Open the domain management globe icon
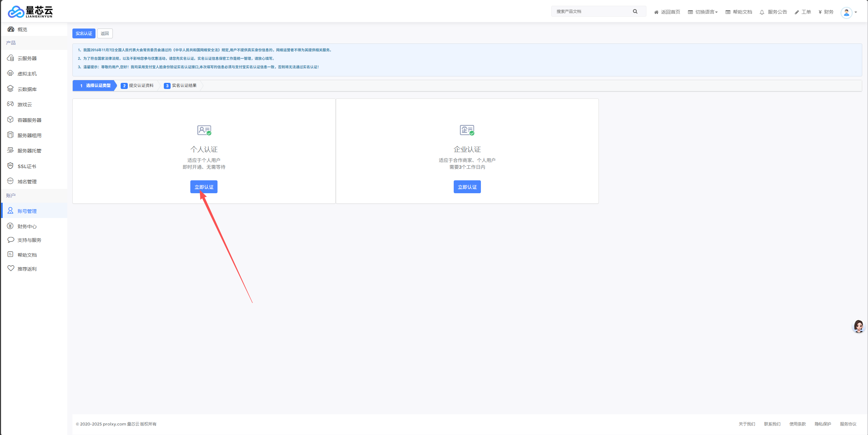 tap(11, 181)
